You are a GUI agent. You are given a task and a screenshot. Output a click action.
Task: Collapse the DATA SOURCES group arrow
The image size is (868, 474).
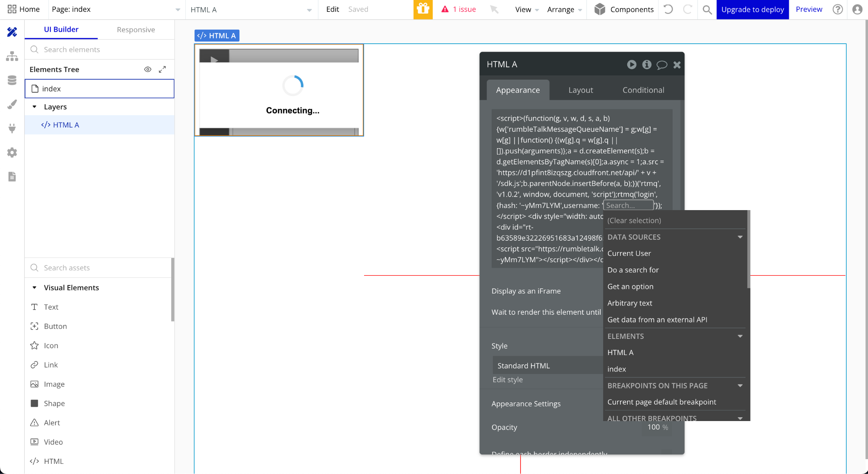(740, 237)
